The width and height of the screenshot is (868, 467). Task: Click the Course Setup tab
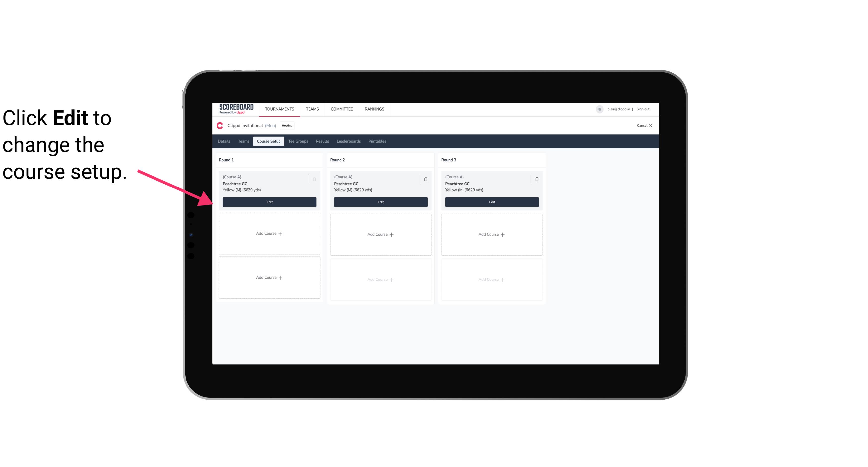point(268,141)
